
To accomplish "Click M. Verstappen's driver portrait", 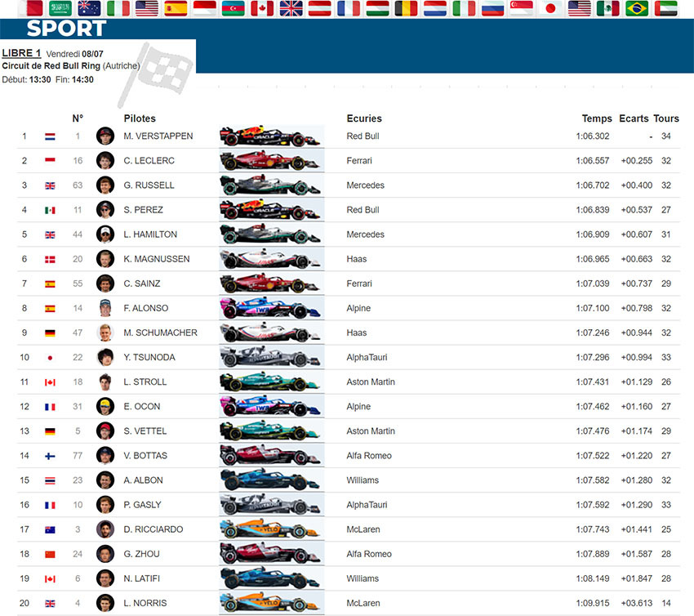I will (x=105, y=136).
